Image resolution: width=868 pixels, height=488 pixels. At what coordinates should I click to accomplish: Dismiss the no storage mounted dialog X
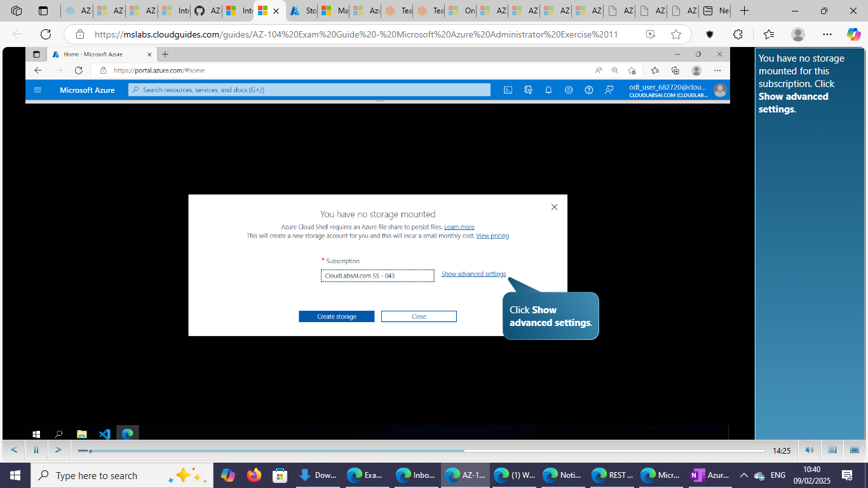(x=554, y=207)
